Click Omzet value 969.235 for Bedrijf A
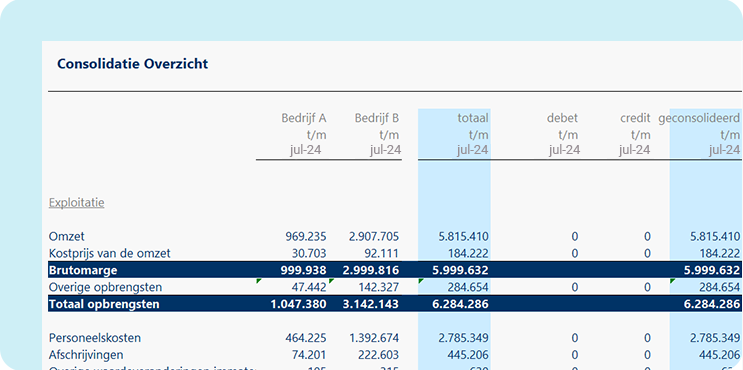The width and height of the screenshot is (743, 370). pos(306,236)
